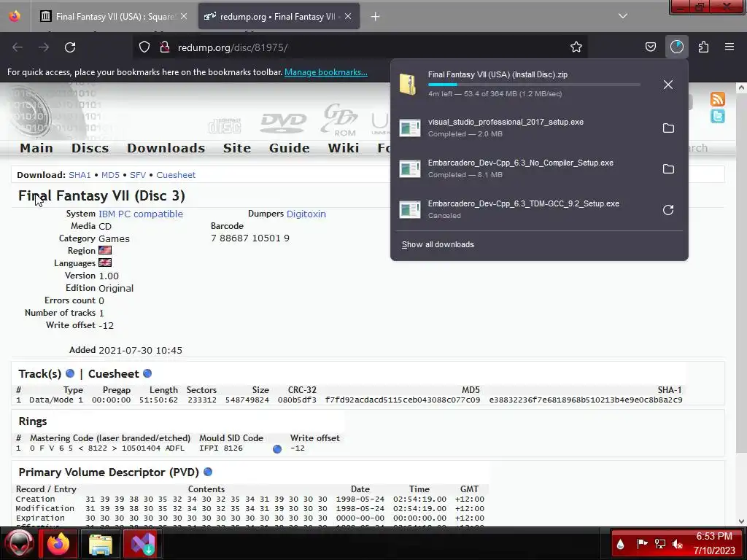Open the Guide menu
Screen dimensions: 747x560
point(289,148)
